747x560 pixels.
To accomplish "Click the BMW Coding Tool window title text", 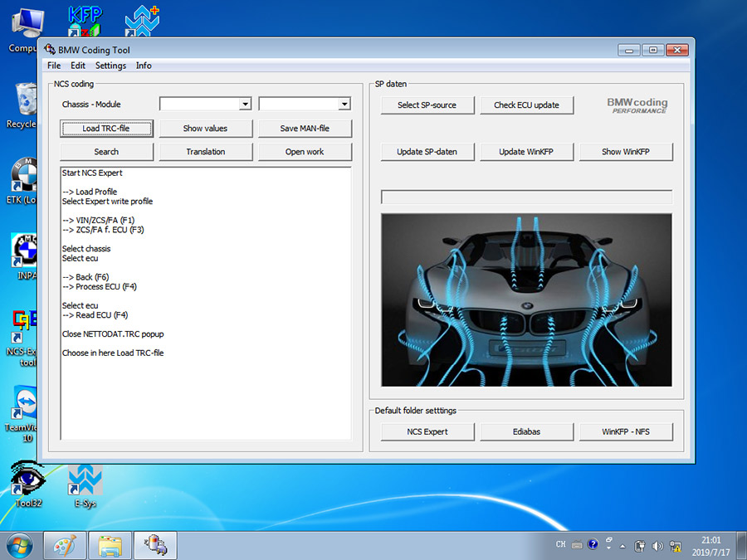I will point(94,50).
